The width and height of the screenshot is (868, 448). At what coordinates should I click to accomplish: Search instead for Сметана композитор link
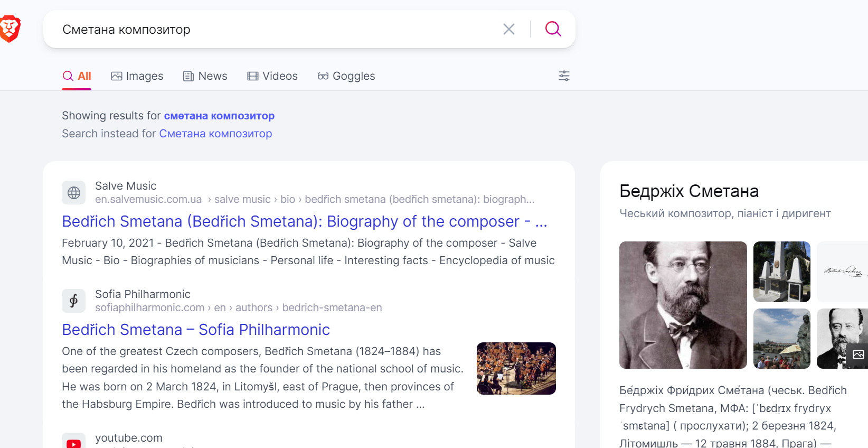coord(215,134)
